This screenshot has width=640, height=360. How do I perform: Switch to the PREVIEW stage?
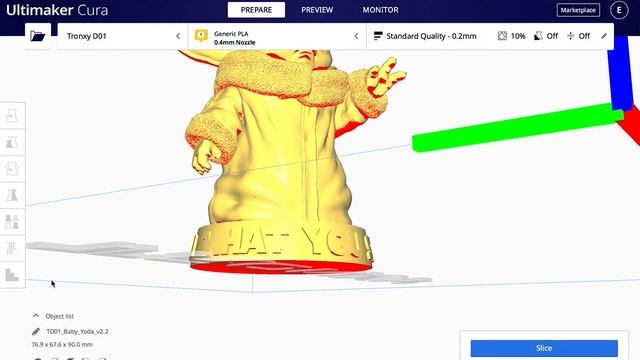(317, 10)
